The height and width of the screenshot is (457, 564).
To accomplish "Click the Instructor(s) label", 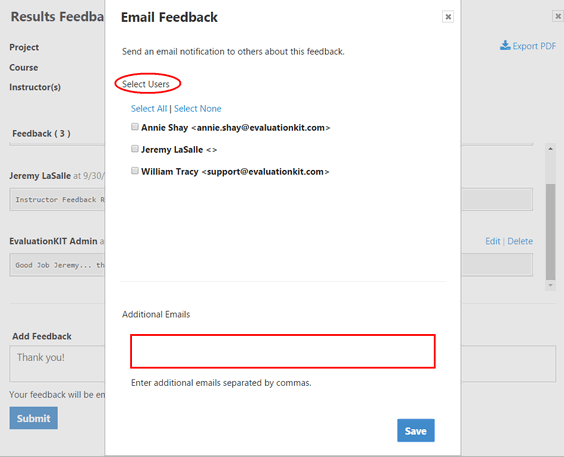I will (x=35, y=87).
